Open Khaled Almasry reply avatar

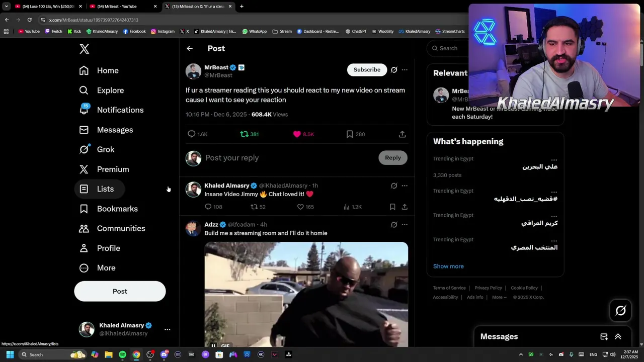[193, 190]
